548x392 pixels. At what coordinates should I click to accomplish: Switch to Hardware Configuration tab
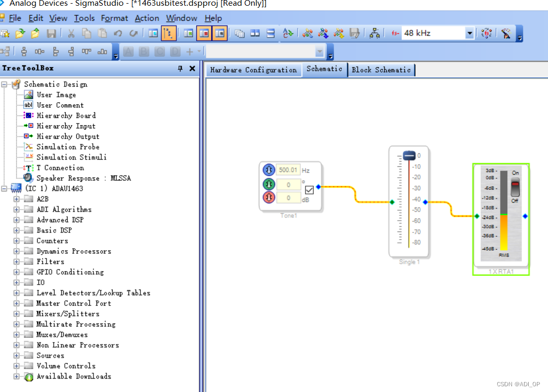tap(253, 70)
